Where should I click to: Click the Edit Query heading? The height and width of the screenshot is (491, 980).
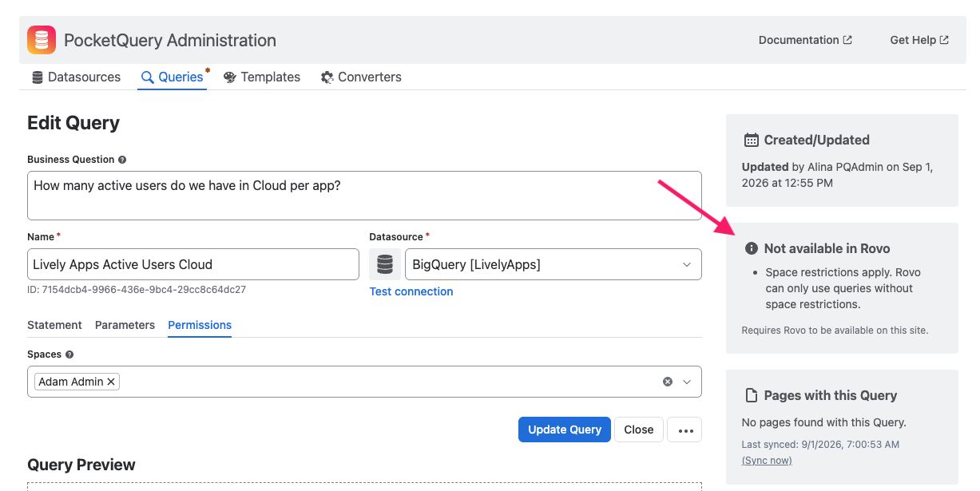click(73, 123)
